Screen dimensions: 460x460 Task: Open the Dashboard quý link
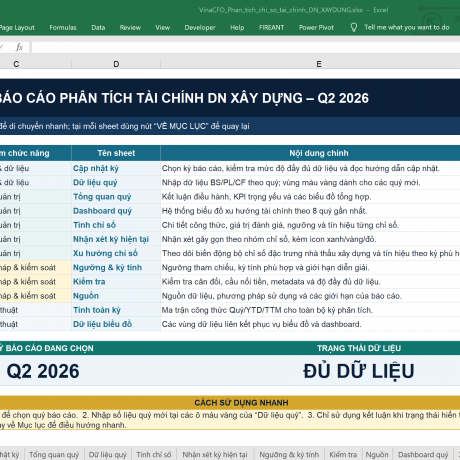(x=102, y=211)
